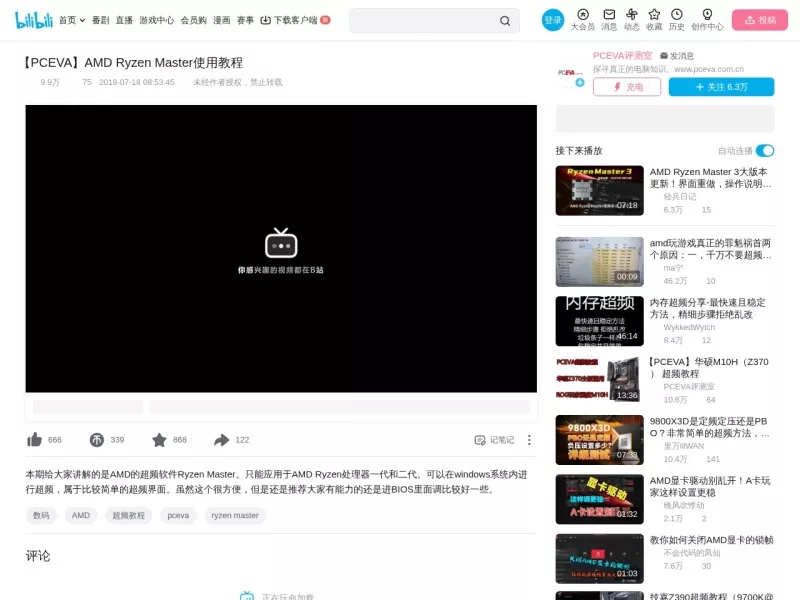The image size is (800, 600).
Task: Open the 漫画 nav item
Action: point(221,20)
